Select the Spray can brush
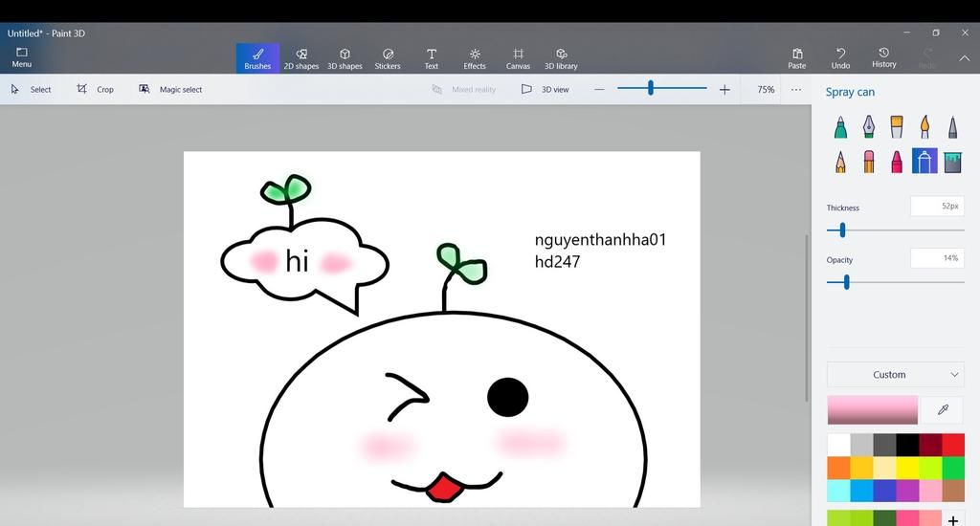980x526 pixels. (924, 162)
